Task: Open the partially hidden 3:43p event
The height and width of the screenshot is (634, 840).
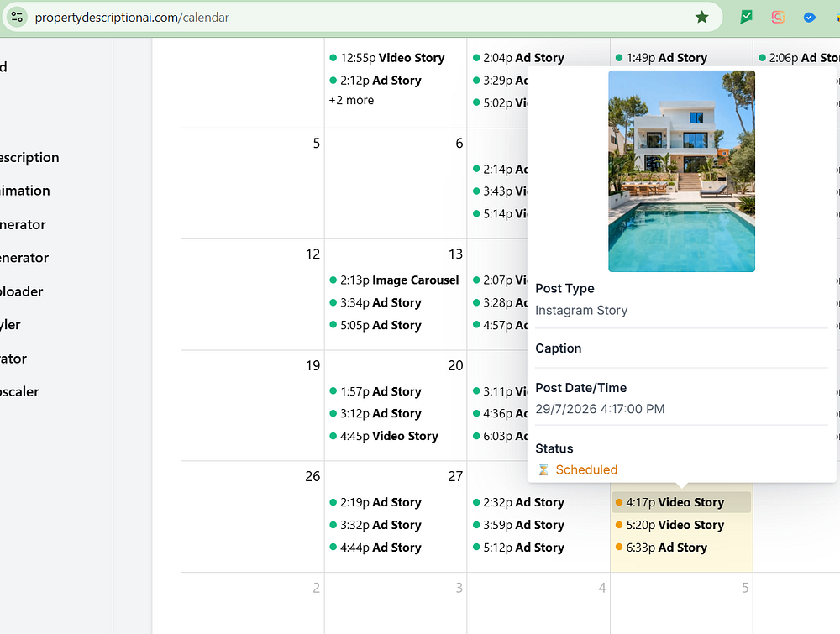Action: tap(499, 191)
